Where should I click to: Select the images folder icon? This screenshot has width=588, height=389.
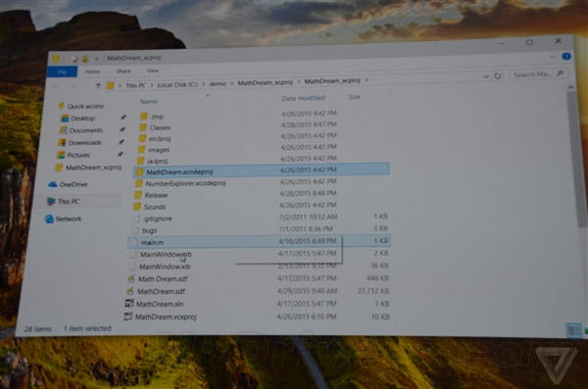(x=141, y=150)
